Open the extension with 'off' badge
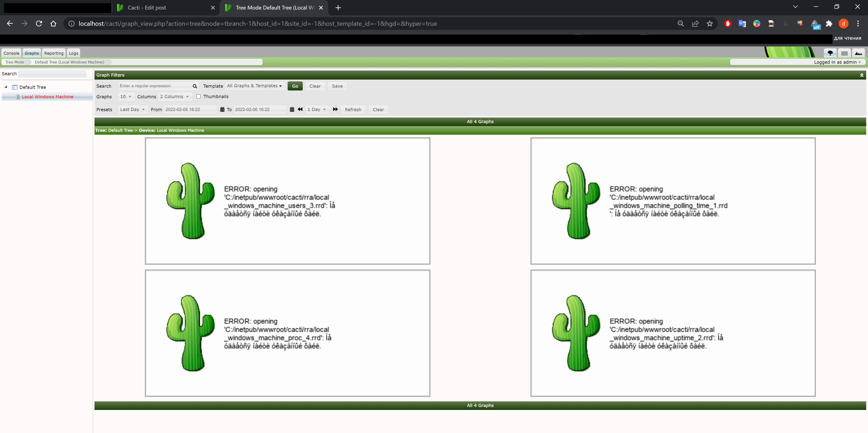The height and width of the screenshot is (433, 868). tap(815, 25)
